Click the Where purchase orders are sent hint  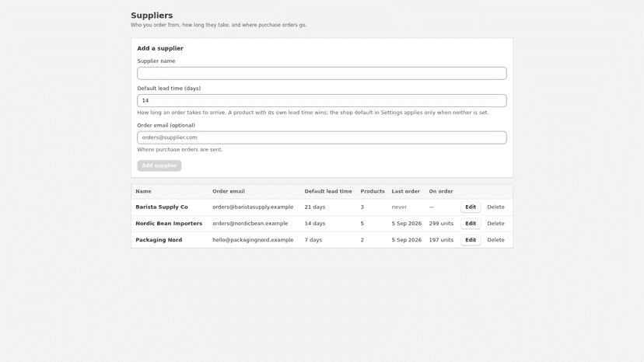180,149
